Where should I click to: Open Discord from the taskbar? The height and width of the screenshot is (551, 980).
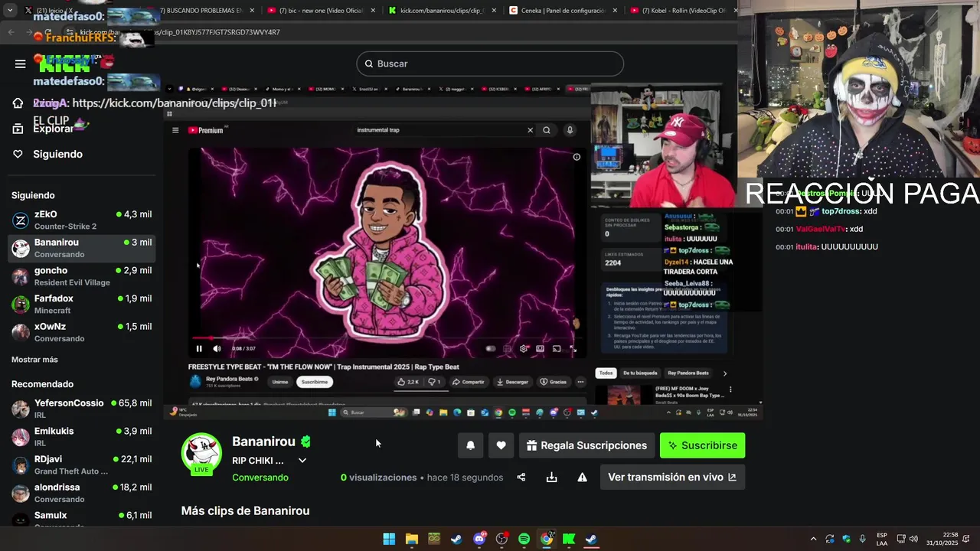point(479,539)
